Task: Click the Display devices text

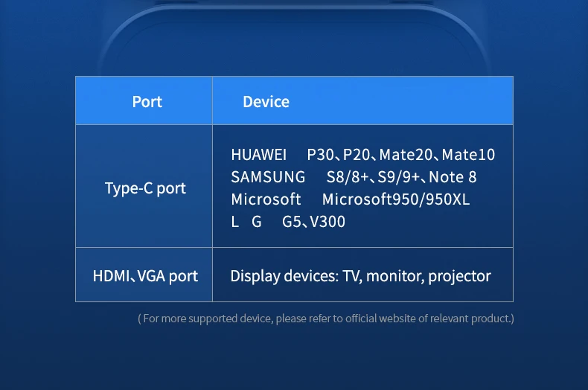Action: [x=284, y=276]
